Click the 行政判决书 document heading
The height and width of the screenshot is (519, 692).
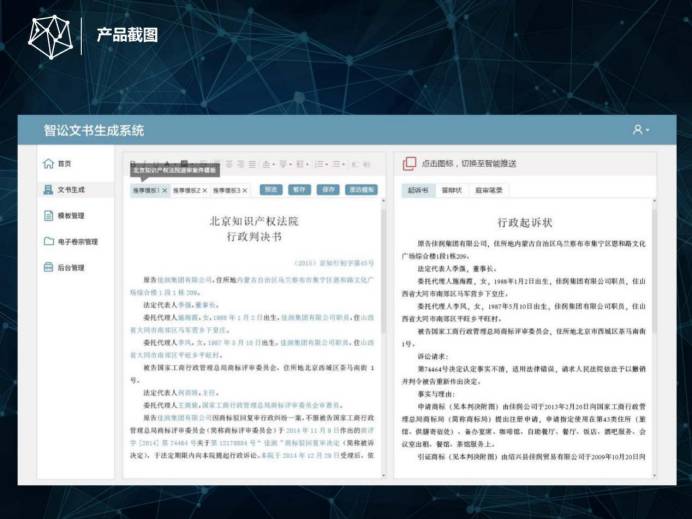(x=254, y=237)
